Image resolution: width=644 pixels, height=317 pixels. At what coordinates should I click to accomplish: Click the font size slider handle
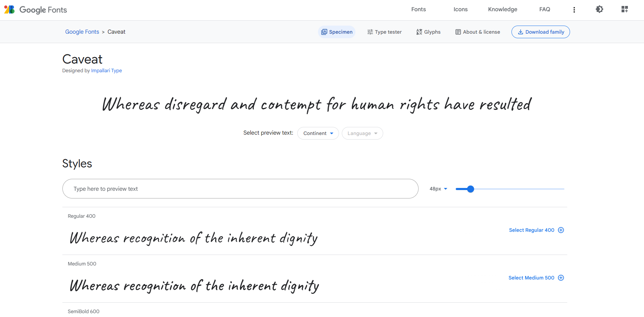pyautogui.click(x=470, y=189)
